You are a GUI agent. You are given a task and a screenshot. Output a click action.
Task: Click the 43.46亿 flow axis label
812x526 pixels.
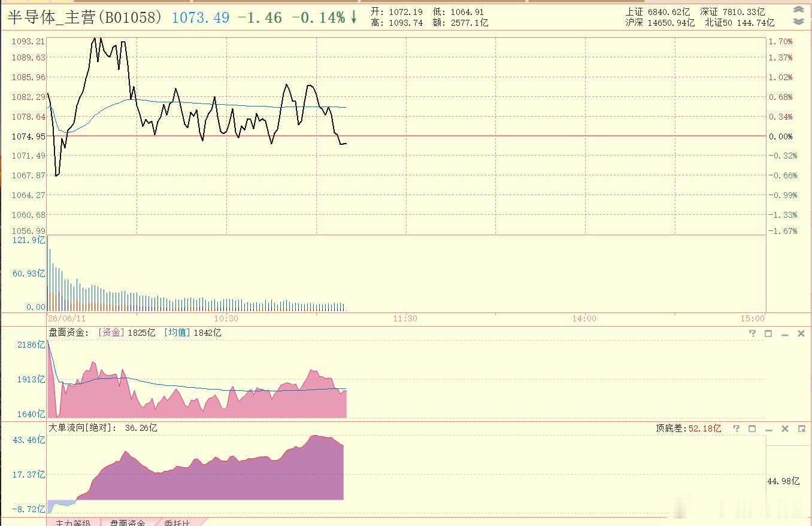pyautogui.click(x=29, y=440)
